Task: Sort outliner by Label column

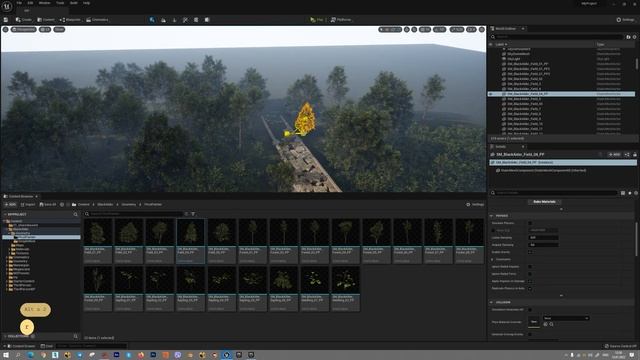Action: pos(501,44)
